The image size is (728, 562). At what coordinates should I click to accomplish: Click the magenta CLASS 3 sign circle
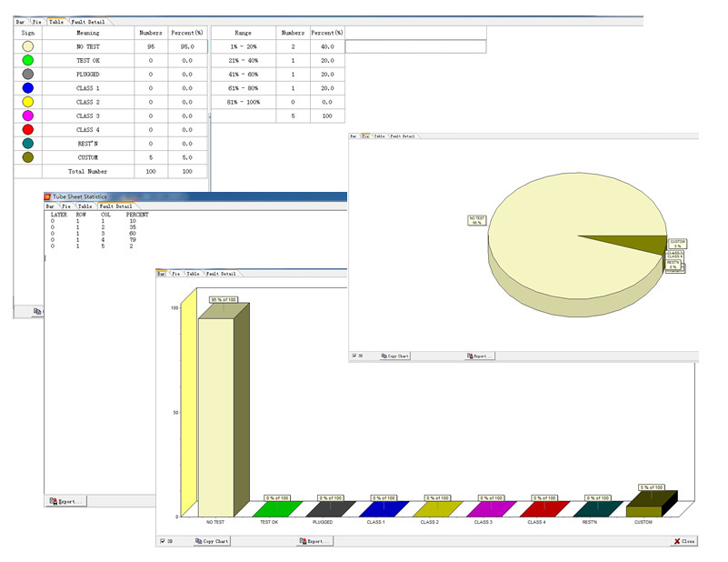point(28,116)
